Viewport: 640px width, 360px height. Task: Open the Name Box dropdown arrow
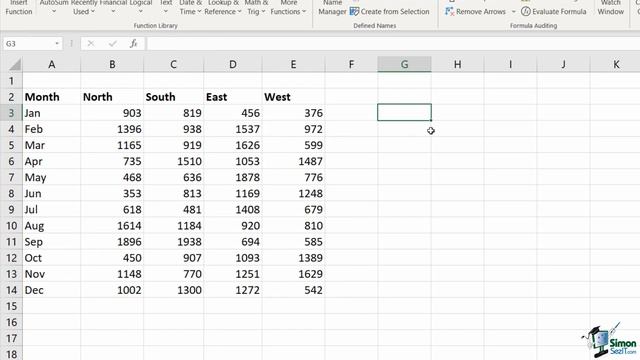pos(57,44)
